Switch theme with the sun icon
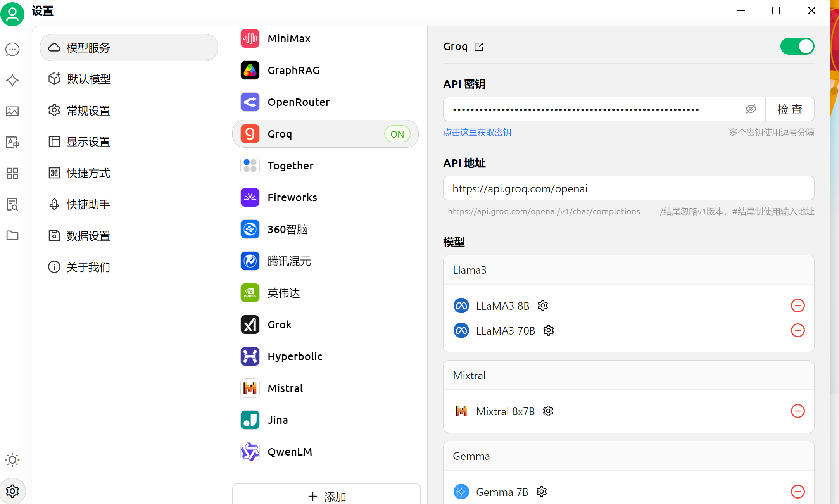This screenshot has width=839, height=504. point(12,460)
